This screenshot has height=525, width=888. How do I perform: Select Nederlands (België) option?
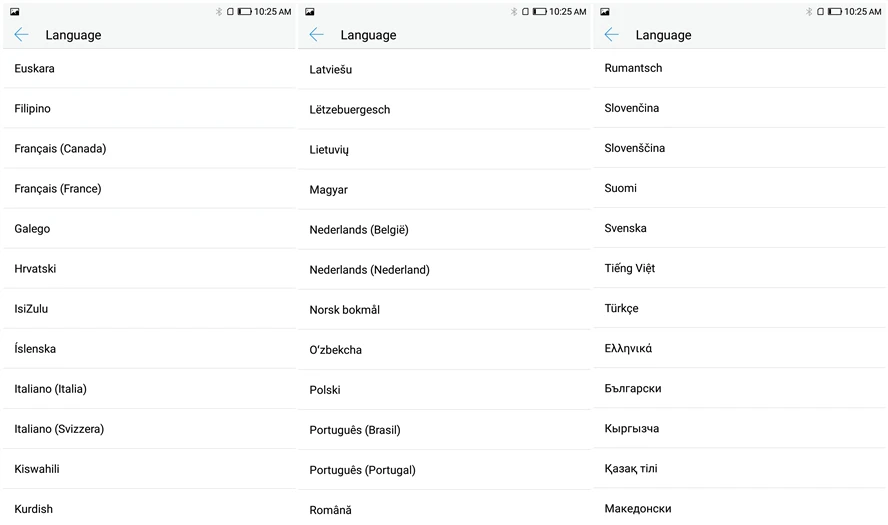(x=445, y=229)
